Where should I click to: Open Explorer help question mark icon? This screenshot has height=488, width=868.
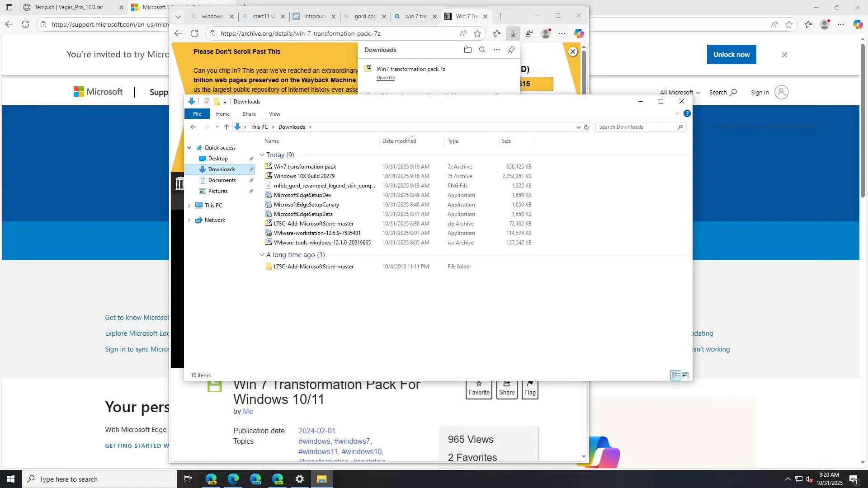687,113
